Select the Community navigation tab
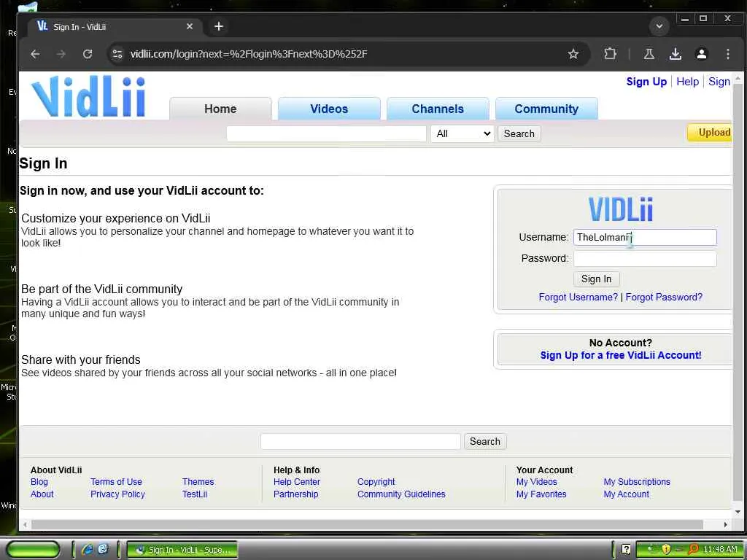Viewport: 747px width, 560px height. (x=546, y=109)
